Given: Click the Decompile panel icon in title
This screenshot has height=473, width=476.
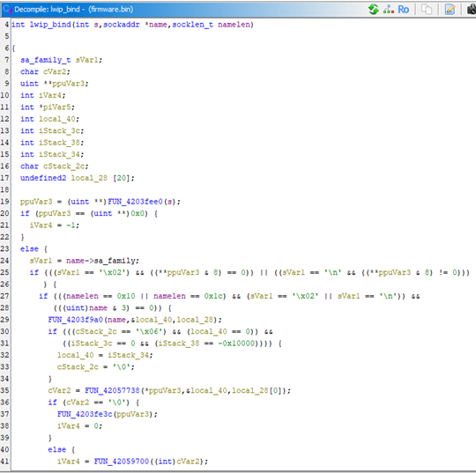Looking at the screenshot, I should point(7,10).
